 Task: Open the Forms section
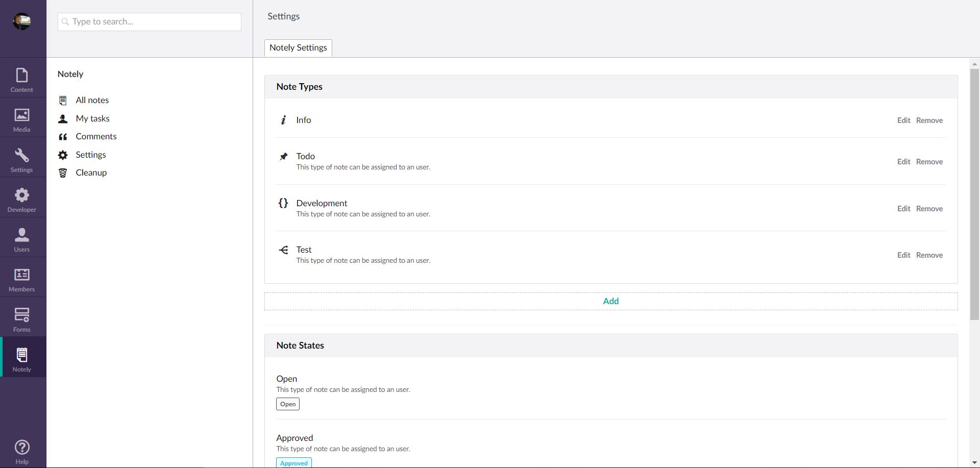22,320
